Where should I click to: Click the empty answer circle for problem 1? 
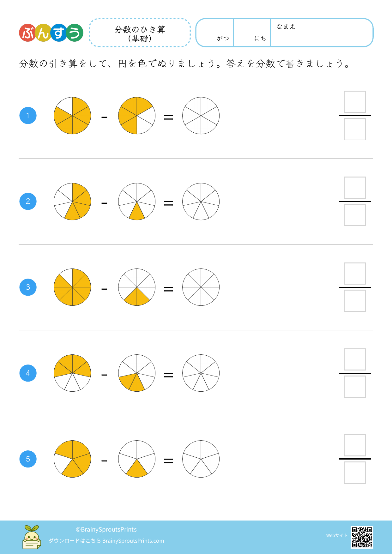pos(201,116)
